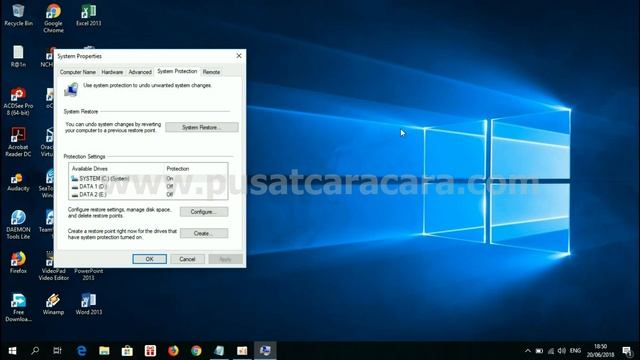
Task: Open the Windows Start menu
Action: pyautogui.click(x=12, y=351)
